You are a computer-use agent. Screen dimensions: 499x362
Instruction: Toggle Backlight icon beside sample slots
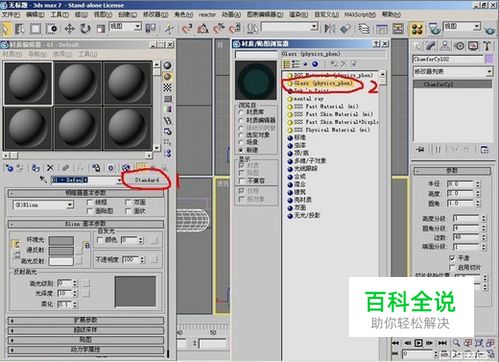coord(168,77)
